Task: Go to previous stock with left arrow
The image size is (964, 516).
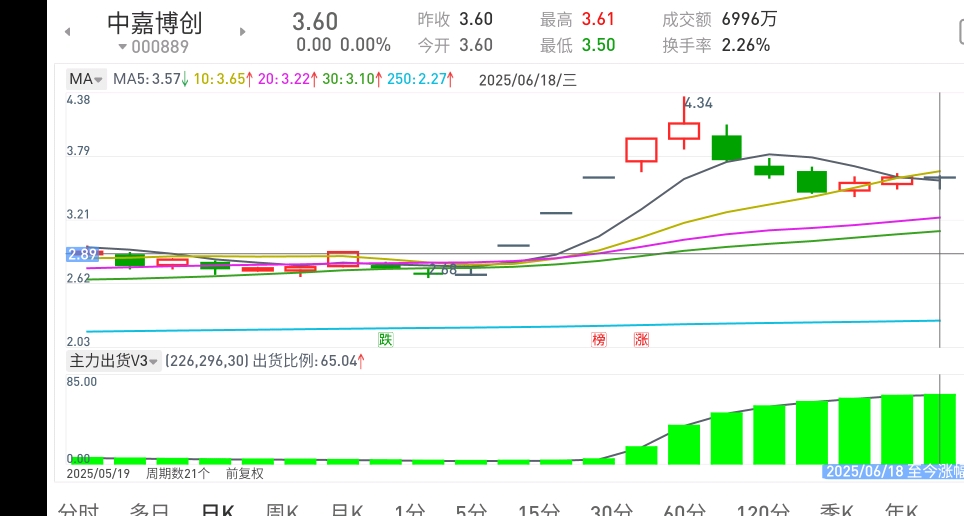Action: click(68, 31)
